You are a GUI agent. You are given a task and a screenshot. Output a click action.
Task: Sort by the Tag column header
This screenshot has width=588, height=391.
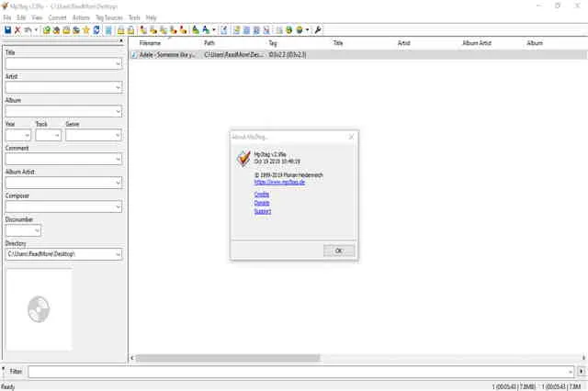[273, 43]
